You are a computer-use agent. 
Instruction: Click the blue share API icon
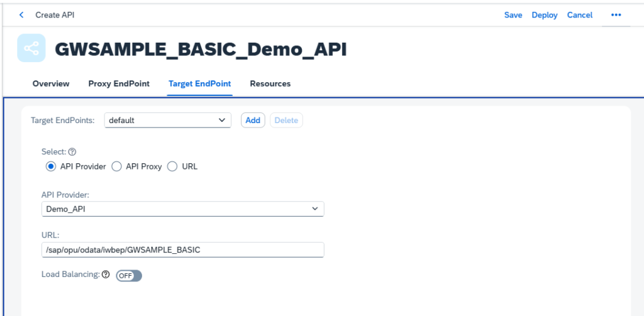pos(31,48)
